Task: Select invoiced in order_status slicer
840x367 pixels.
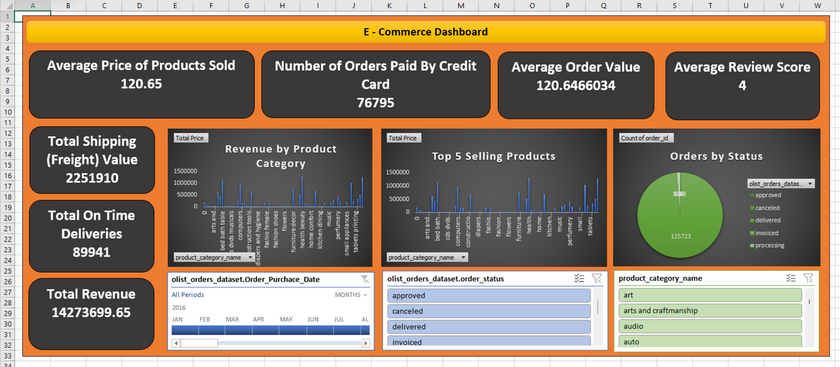Action: [x=489, y=341]
